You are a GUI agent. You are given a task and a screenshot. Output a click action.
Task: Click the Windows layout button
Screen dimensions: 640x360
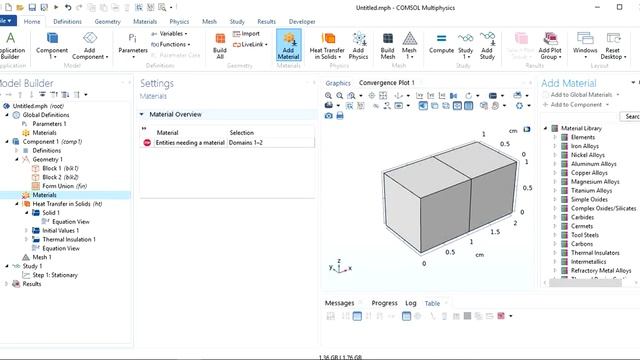pyautogui.click(x=585, y=45)
